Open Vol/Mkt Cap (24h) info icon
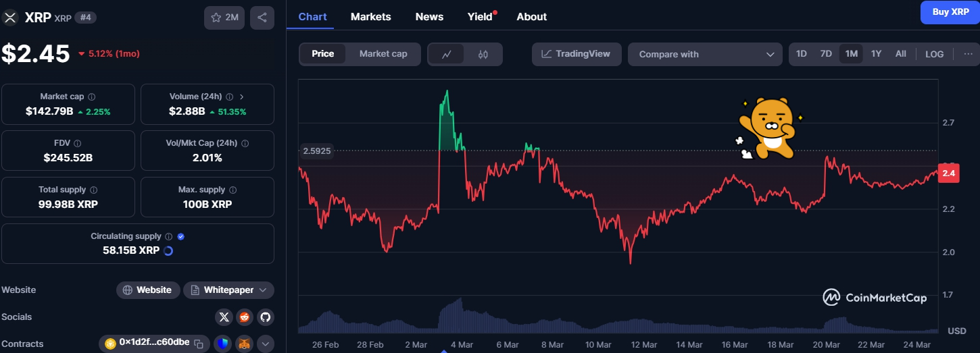The width and height of the screenshot is (980, 353). pyautogui.click(x=245, y=144)
